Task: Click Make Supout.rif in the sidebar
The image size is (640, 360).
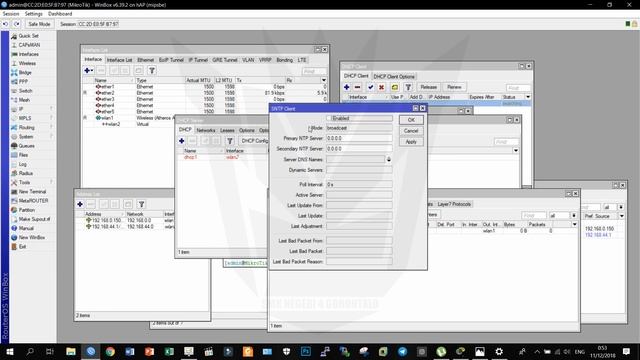Action: tap(34, 219)
